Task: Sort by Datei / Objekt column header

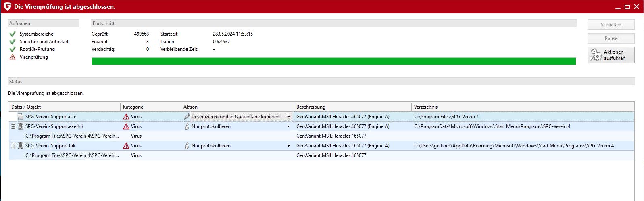Action: [x=65, y=107]
